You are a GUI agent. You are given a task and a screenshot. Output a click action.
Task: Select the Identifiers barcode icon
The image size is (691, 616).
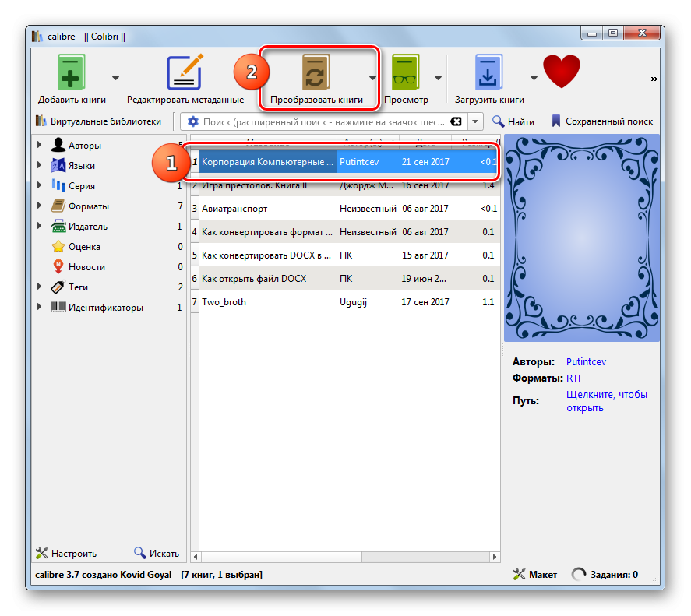pos(58,307)
